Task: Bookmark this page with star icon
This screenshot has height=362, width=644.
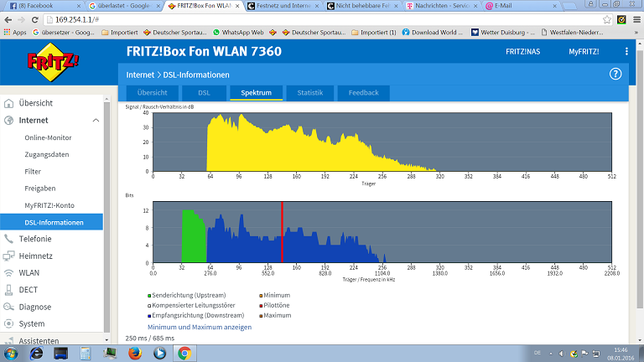Action: coord(607,19)
